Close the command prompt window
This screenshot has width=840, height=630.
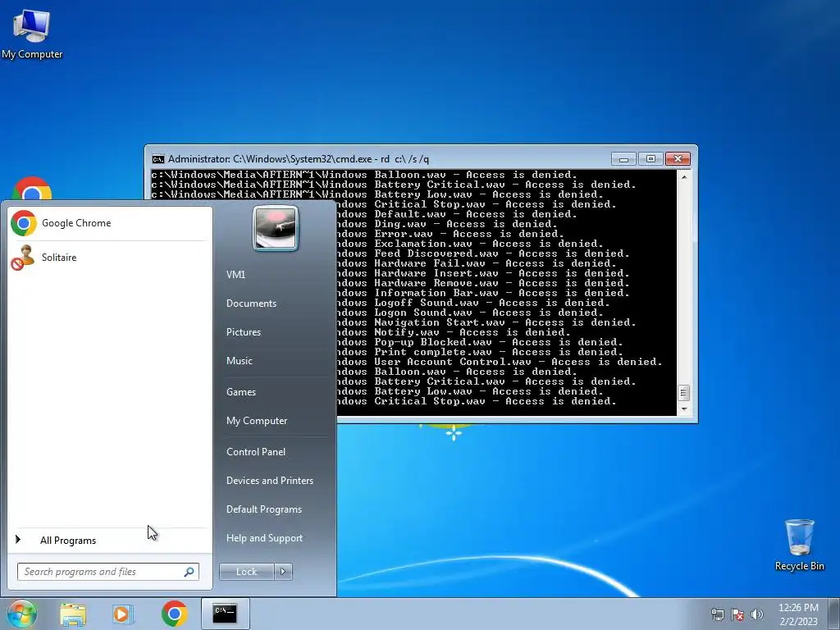click(678, 159)
